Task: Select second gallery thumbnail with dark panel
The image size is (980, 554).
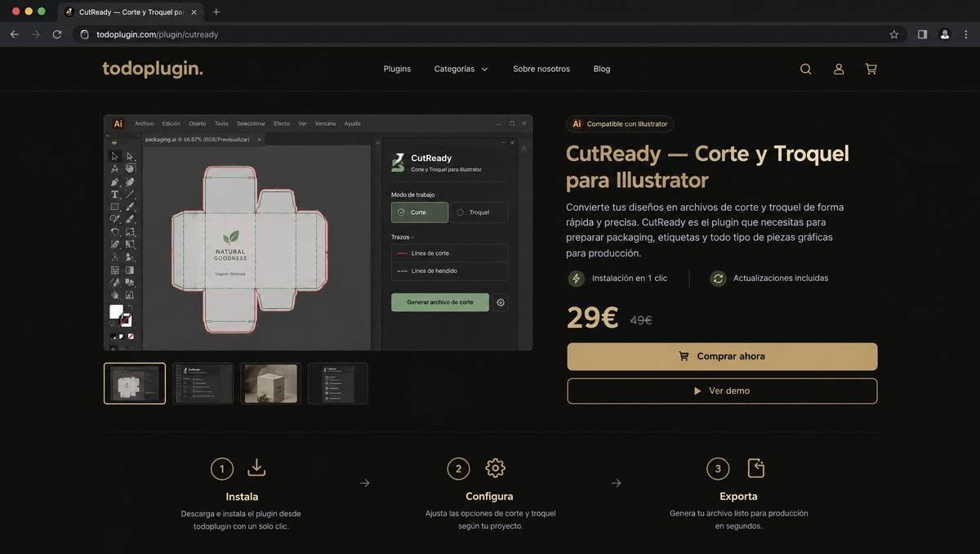Action: [203, 383]
